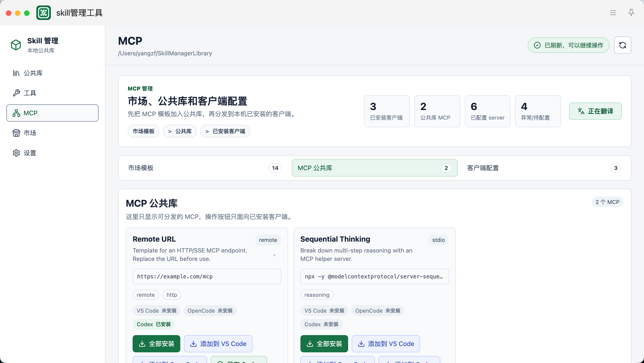Click VS Code 未安装 on Remote URL card
The image size is (644, 363).
(156, 311)
